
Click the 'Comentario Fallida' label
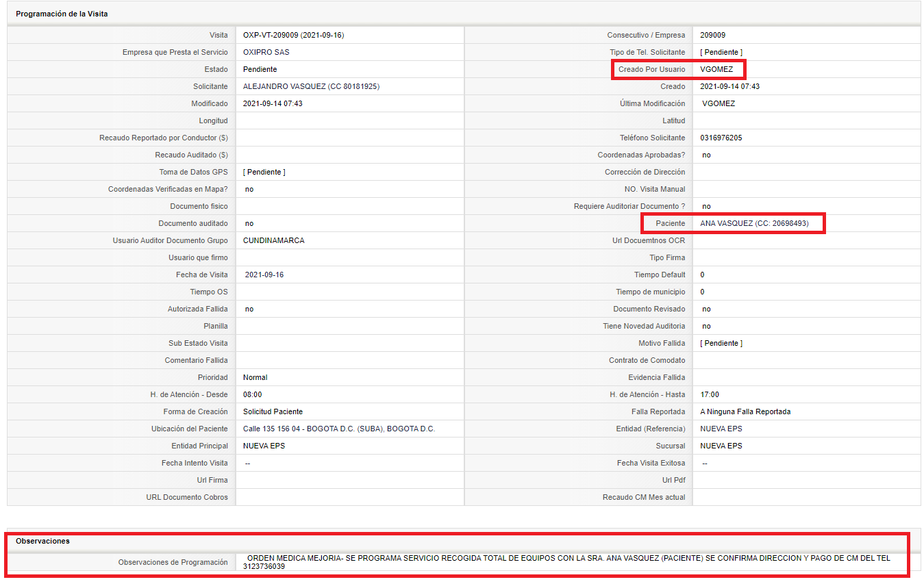tap(196, 360)
